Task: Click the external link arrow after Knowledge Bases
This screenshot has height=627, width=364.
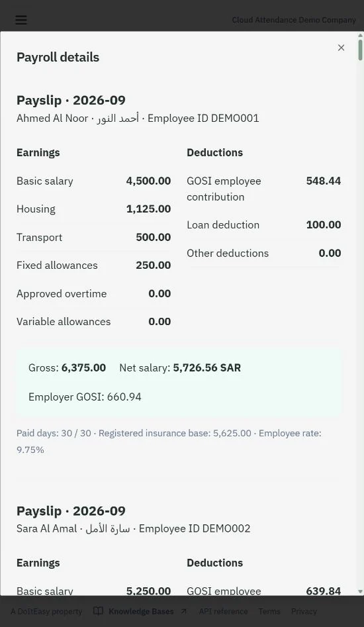Action: click(184, 611)
